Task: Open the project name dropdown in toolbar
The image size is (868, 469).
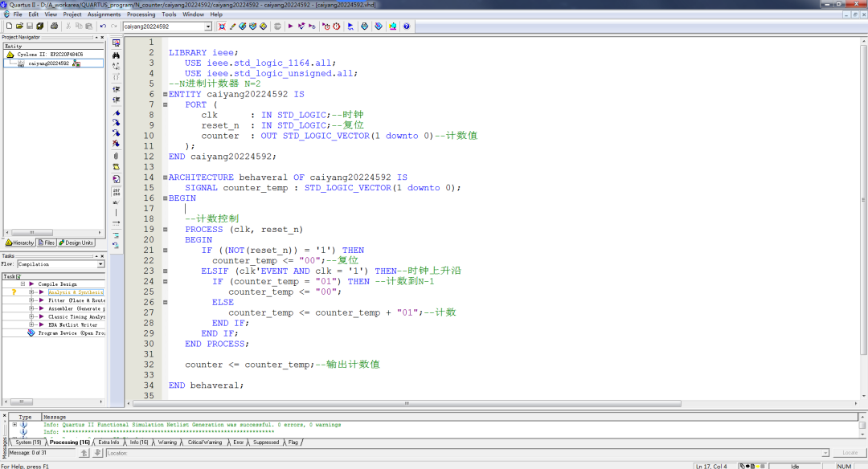Action: pyautogui.click(x=207, y=27)
